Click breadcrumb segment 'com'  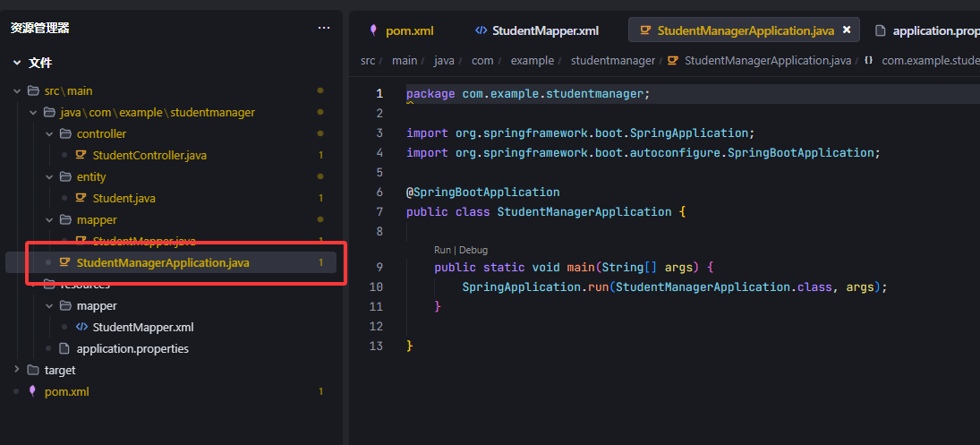(482, 61)
